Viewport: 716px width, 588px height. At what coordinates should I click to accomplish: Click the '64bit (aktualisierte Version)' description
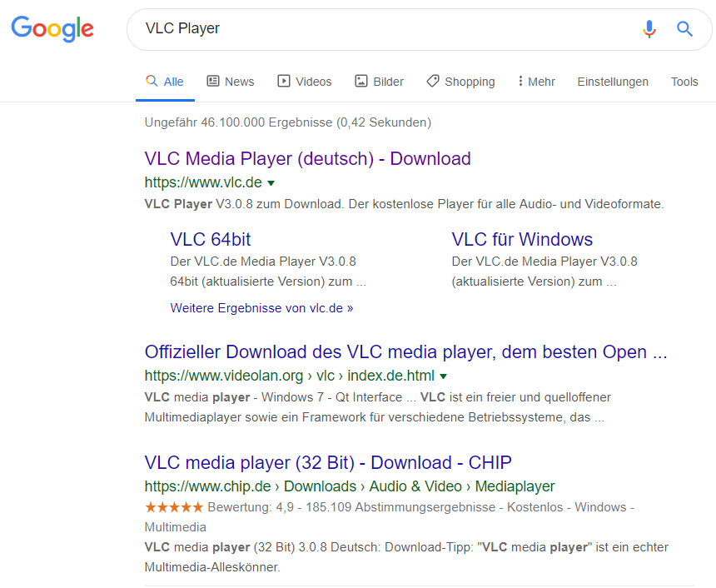coord(268,282)
